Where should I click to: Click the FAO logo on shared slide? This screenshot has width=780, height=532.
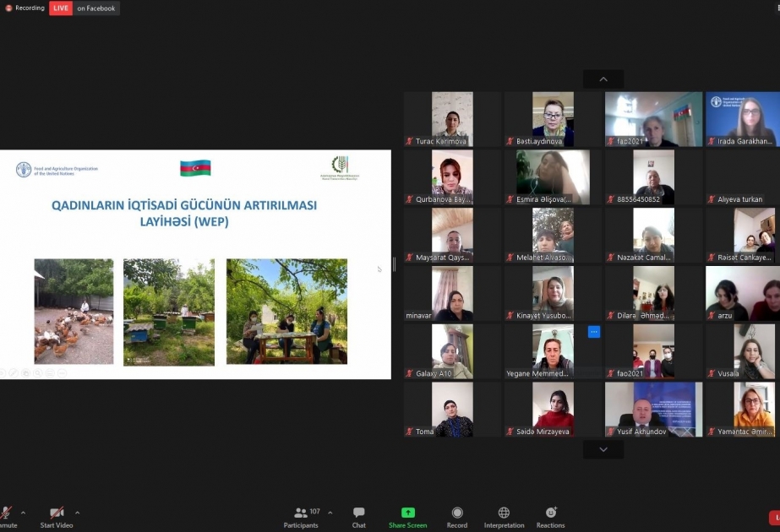tap(24, 170)
